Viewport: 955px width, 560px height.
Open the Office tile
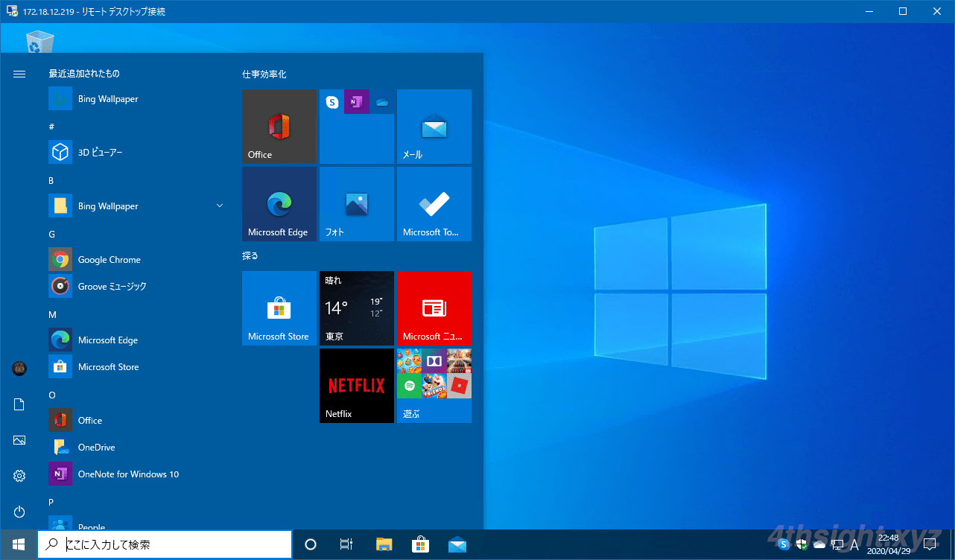pyautogui.click(x=279, y=127)
